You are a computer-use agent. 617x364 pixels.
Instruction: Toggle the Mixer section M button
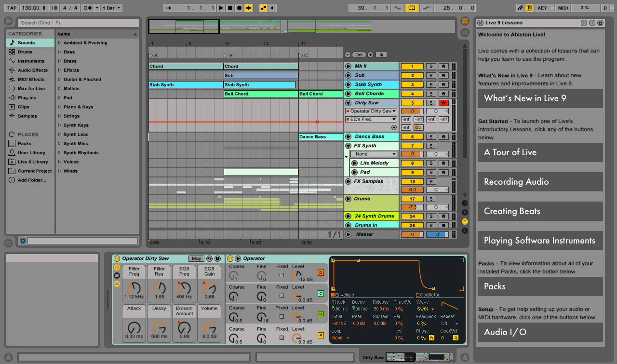click(465, 221)
